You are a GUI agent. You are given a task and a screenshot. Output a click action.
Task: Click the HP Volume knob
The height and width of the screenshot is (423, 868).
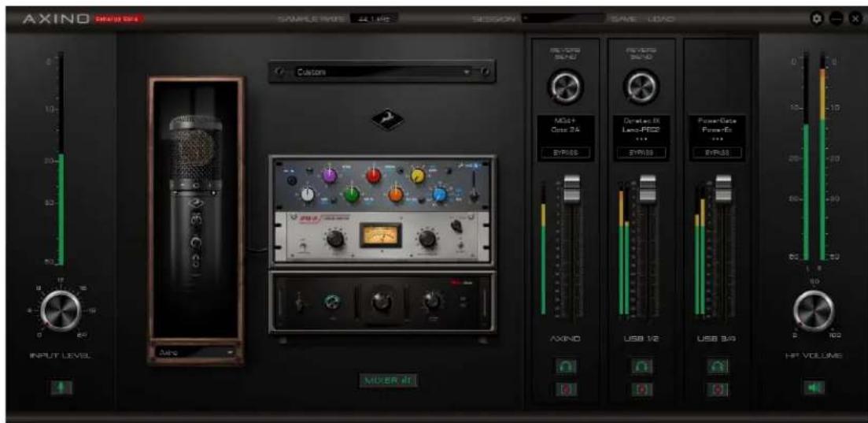814,310
